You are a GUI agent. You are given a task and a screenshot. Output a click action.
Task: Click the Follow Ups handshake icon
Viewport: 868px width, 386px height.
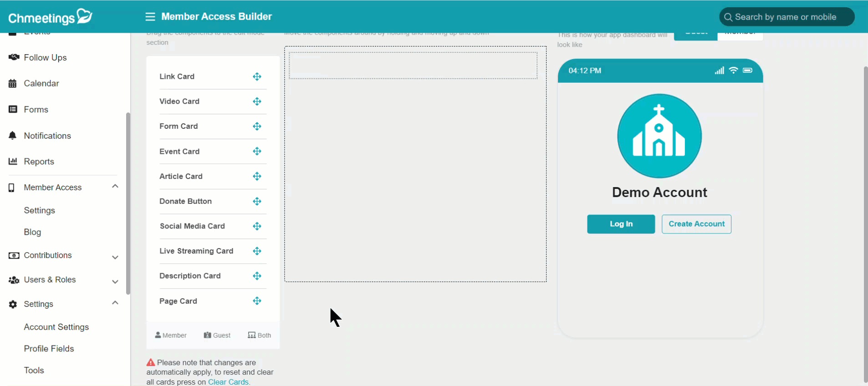pos(14,57)
